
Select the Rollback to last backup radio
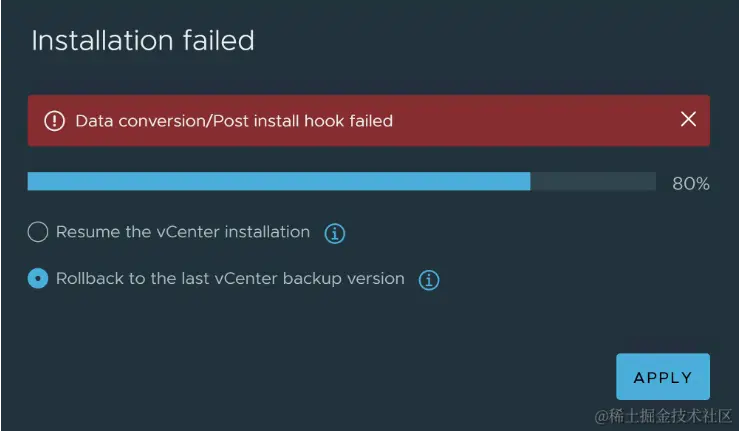[x=38, y=279]
